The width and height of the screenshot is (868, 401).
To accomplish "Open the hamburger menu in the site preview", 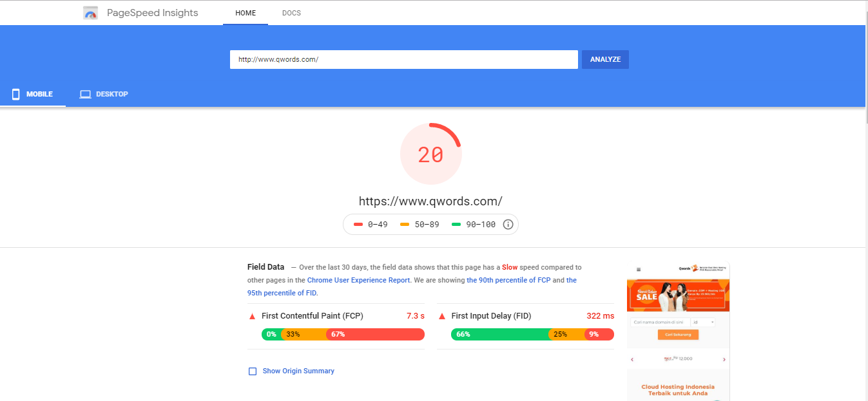I will click(x=638, y=269).
